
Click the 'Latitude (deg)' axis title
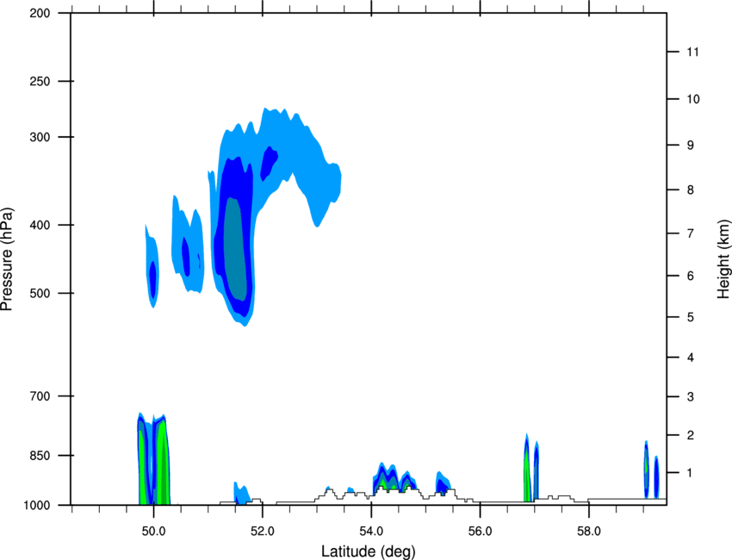[x=368, y=551]
